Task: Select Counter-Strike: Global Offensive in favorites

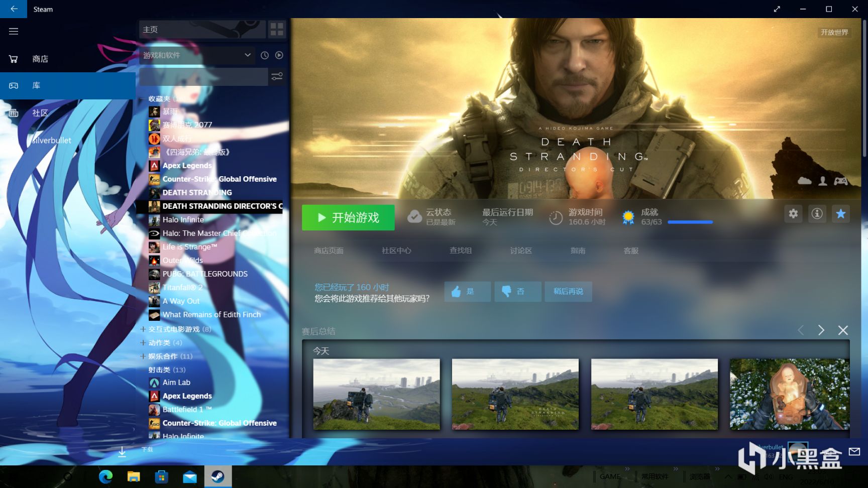Action: [220, 179]
